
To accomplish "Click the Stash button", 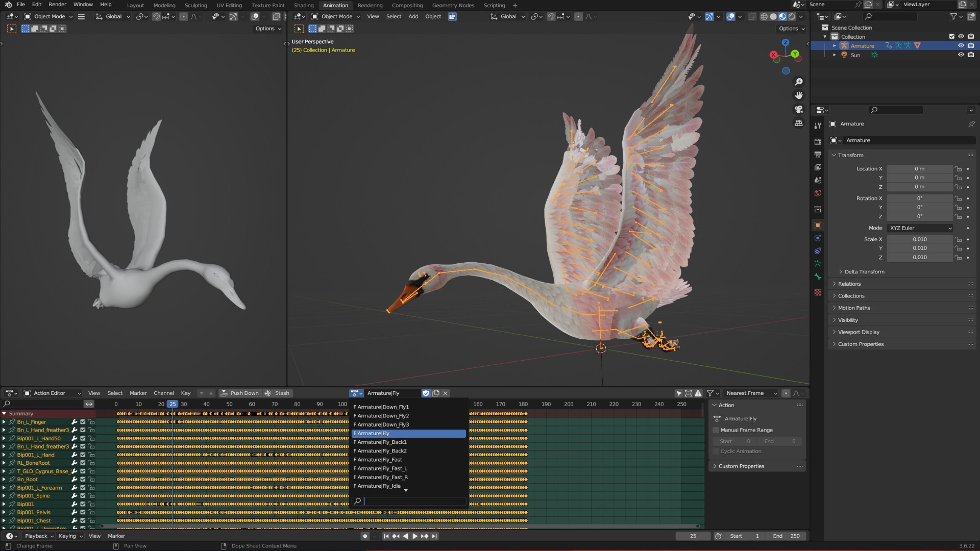I will point(277,393).
